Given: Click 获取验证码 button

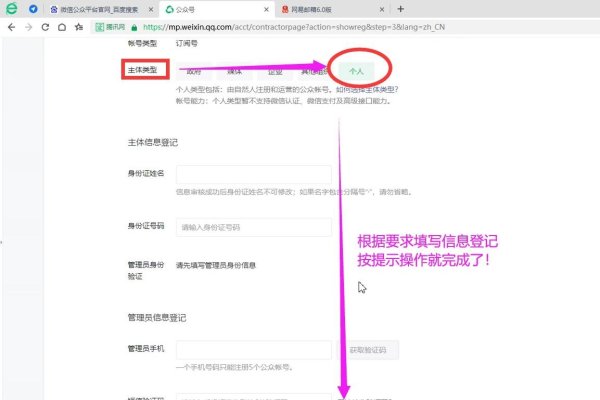Looking at the screenshot, I should tap(368, 350).
